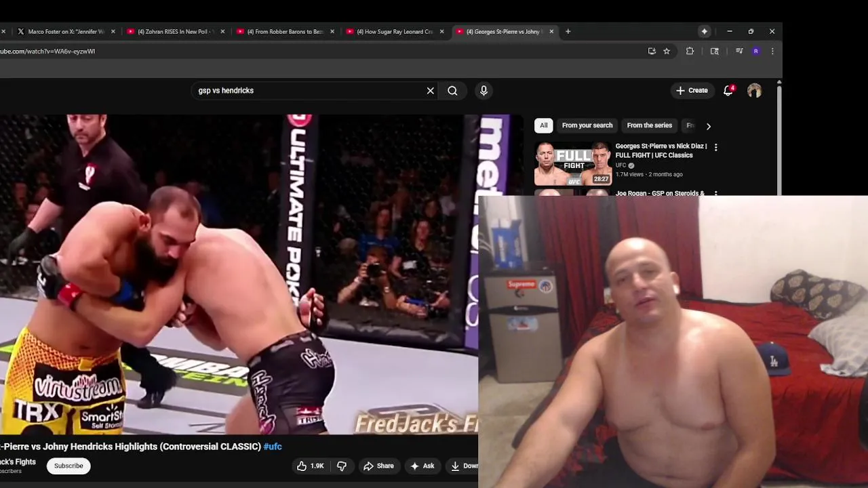Switch to the 'Zohran RISES In New Poll' tab
Image resolution: width=868 pixels, height=488 pixels.
pyautogui.click(x=176, y=31)
